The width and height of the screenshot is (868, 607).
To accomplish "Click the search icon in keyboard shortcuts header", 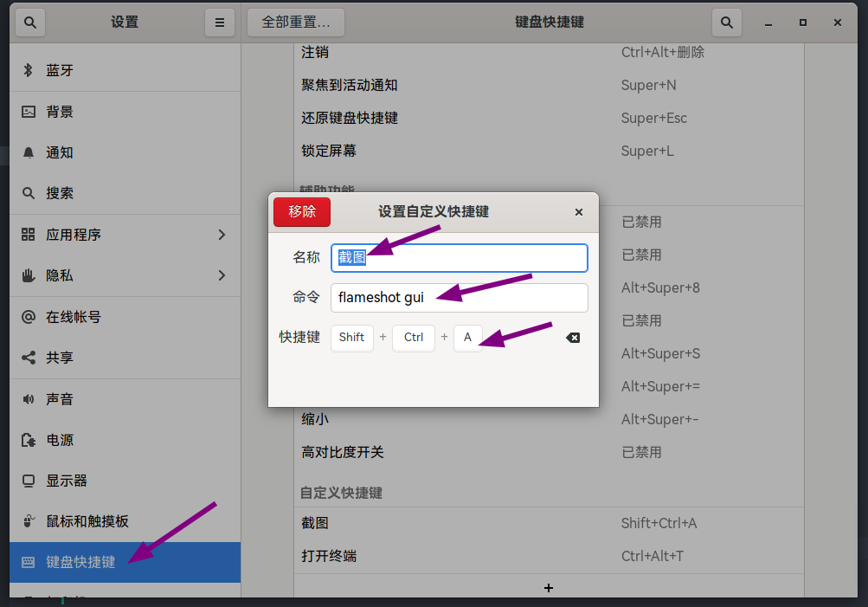I will pos(726,23).
